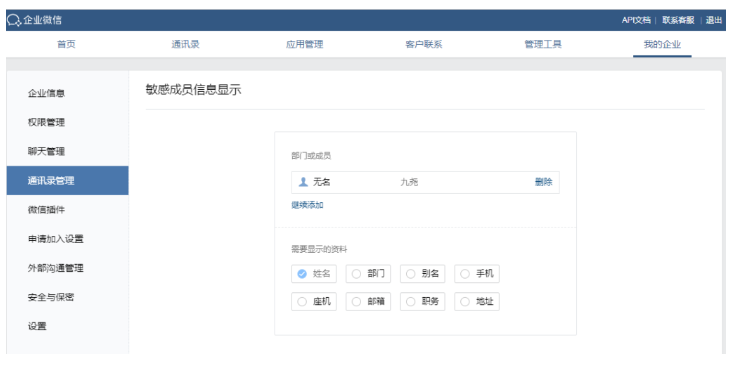Screen dimensions: 736x366
Task: Enable the 邮箱 display option
Action: 368,302
